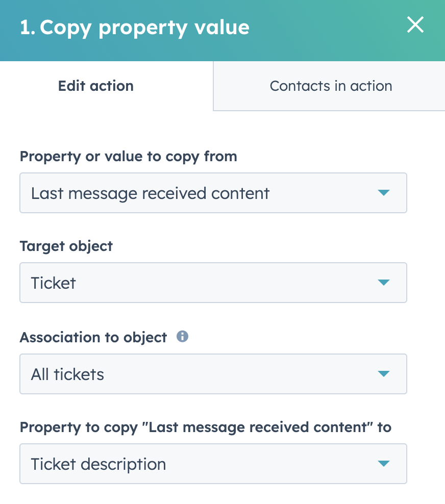Click the caret arrow in the Target object field
Screen dimensions: 445x504
384,282
